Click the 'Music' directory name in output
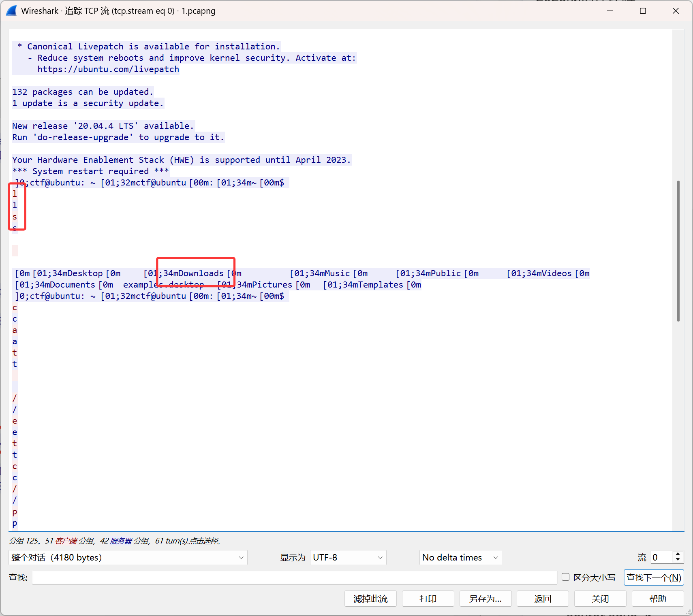Image resolution: width=693 pixels, height=616 pixels. point(337,273)
